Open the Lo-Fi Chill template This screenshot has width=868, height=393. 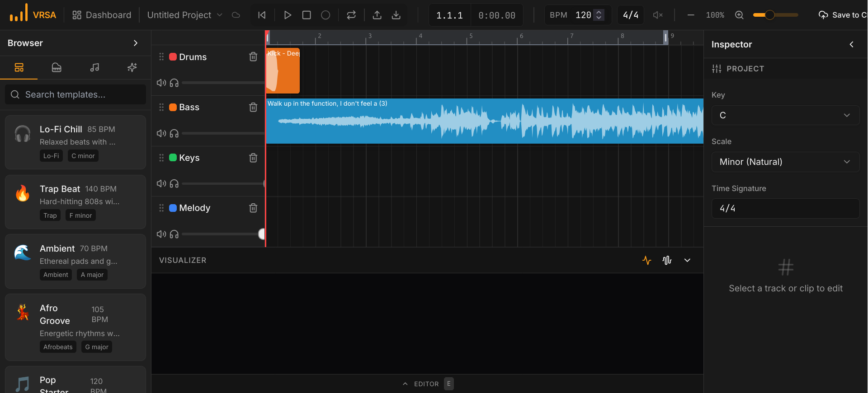click(75, 142)
